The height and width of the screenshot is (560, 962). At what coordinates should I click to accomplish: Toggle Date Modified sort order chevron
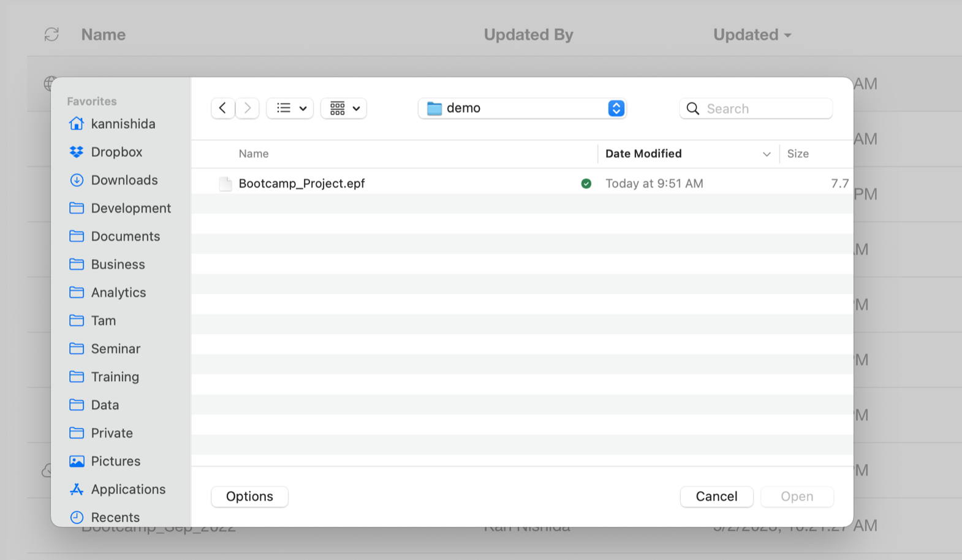point(767,154)
